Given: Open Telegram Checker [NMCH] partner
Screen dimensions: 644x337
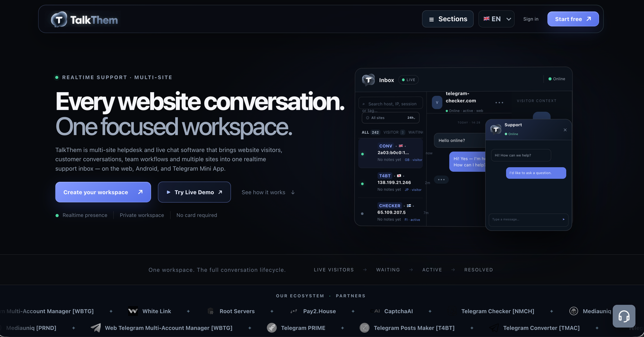Looking at the screenshot, I should click(497, 311).
